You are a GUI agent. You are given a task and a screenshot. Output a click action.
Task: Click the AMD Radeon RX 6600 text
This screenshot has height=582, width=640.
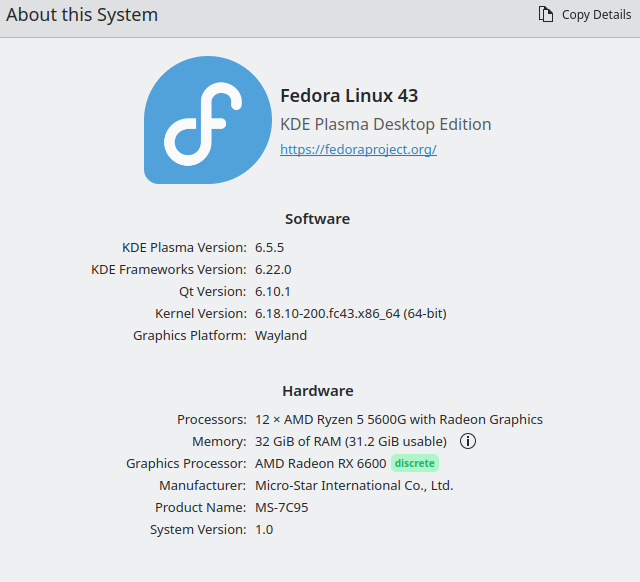click(x=320, y=464)
